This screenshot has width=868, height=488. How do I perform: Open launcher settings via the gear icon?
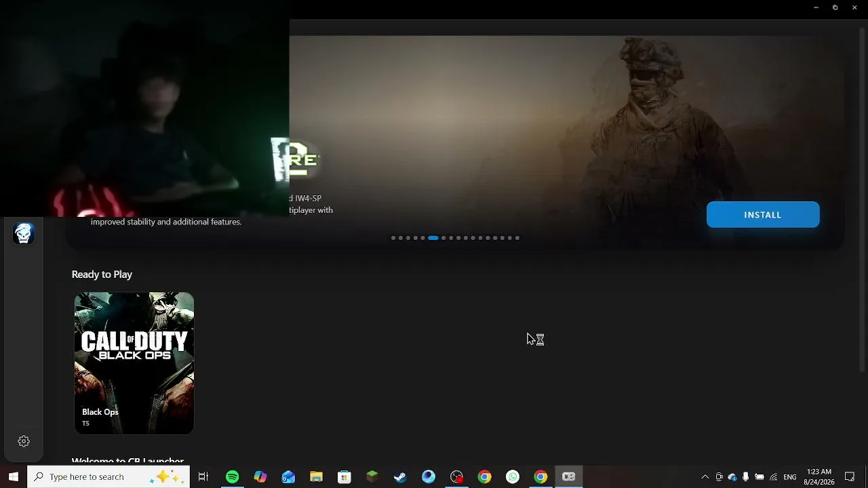(x=24, y=441)
